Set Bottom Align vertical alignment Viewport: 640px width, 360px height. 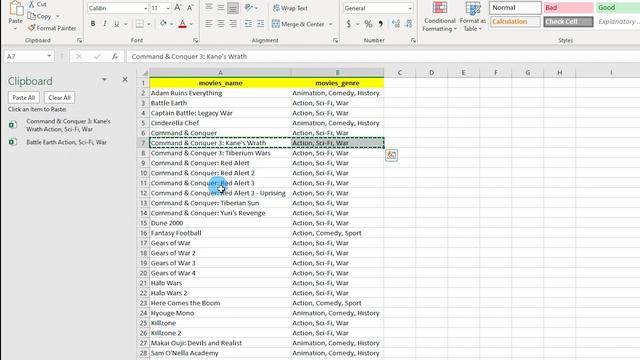click(233, 8)
